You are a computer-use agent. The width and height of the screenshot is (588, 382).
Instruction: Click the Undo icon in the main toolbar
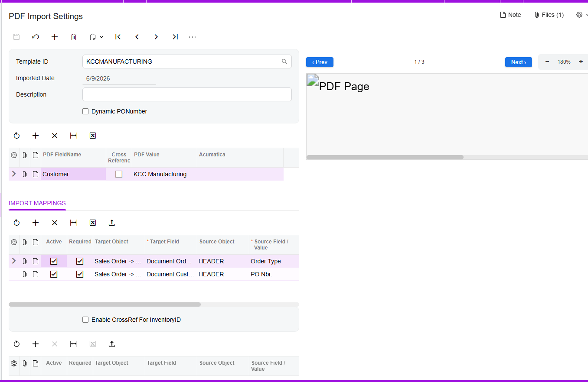tap(36, 37)
